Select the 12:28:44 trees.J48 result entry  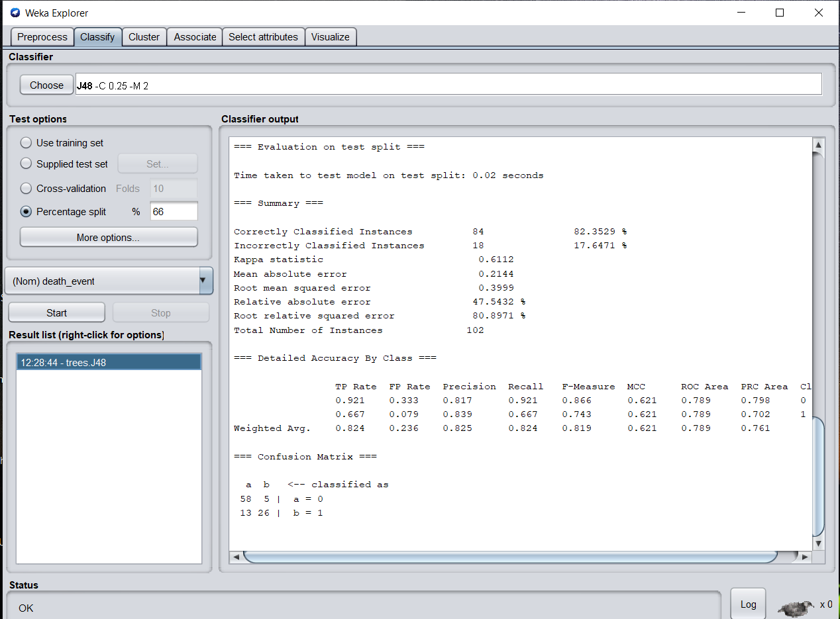[109, 362]
